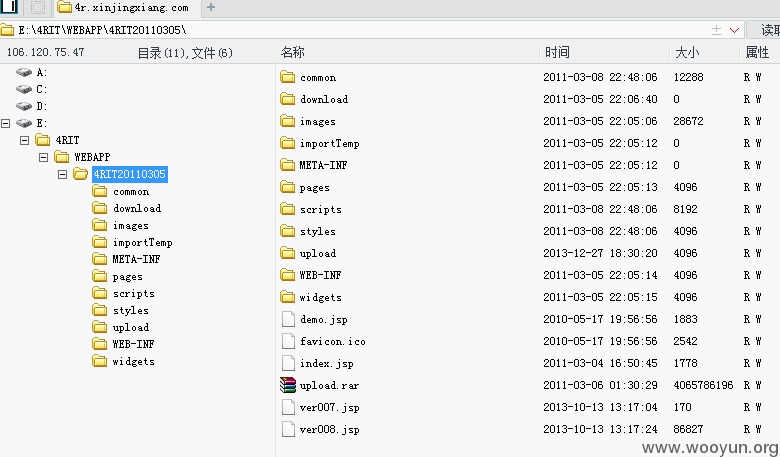Click the address bar folder icon

(7, 30)
